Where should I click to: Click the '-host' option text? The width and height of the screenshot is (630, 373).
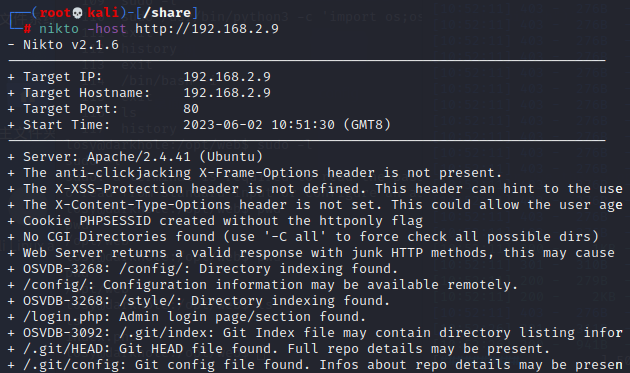(x=107, y=29)
